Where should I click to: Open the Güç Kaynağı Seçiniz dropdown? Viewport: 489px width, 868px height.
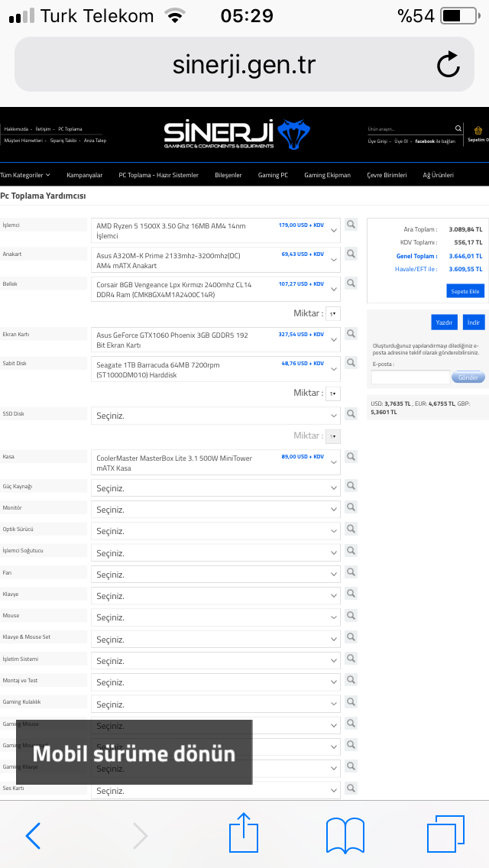click(x=215, y=487)
